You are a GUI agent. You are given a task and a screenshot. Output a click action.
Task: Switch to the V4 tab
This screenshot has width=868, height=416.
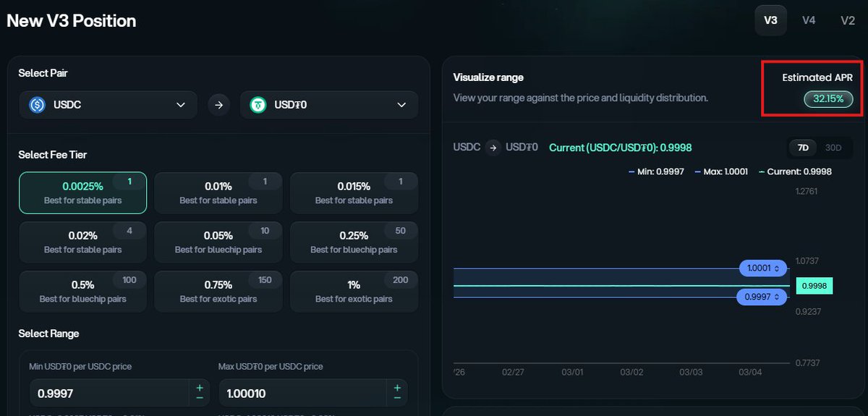tap(809, 20)
